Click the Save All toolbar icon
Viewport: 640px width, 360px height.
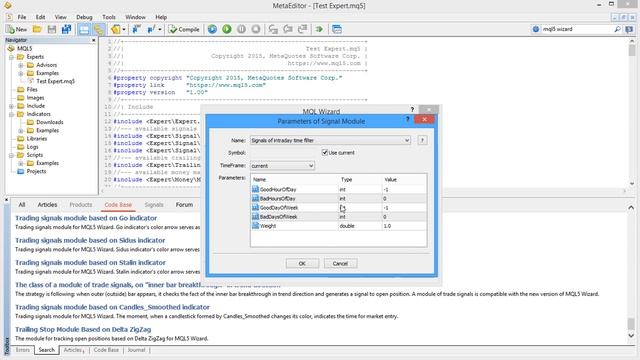(x=66, y=29)
